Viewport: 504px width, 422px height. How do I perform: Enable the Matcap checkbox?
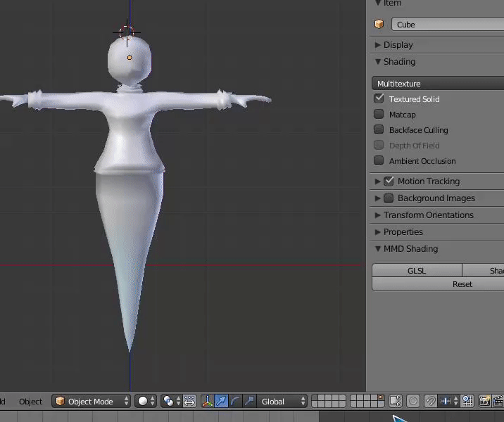[379, 115]
